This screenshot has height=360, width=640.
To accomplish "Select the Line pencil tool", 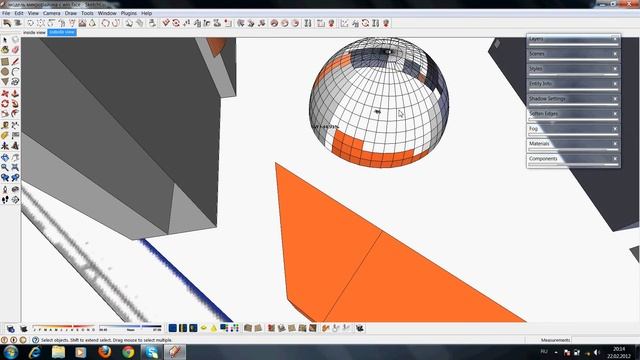I will click(x=15, y=62).
